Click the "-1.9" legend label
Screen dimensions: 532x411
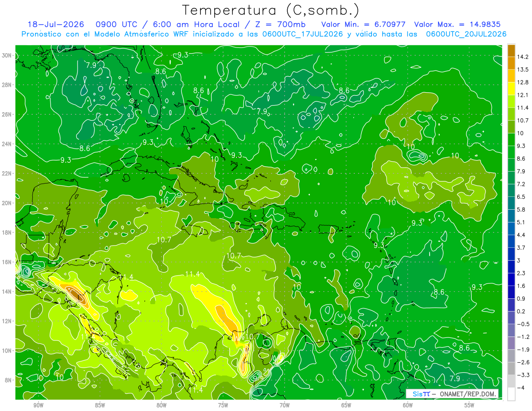coord(523,350)
